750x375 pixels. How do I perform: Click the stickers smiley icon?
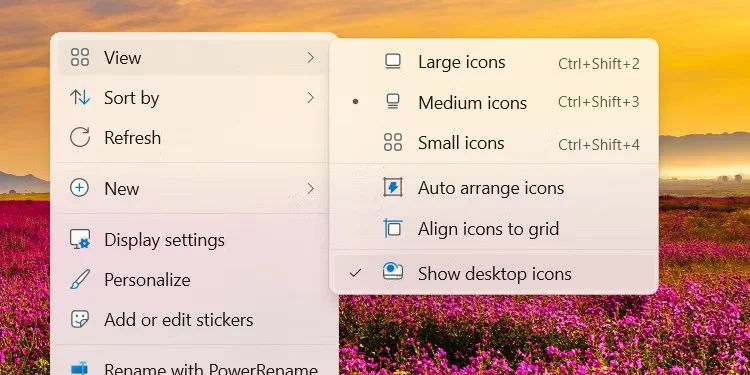[x=80, y=319]
